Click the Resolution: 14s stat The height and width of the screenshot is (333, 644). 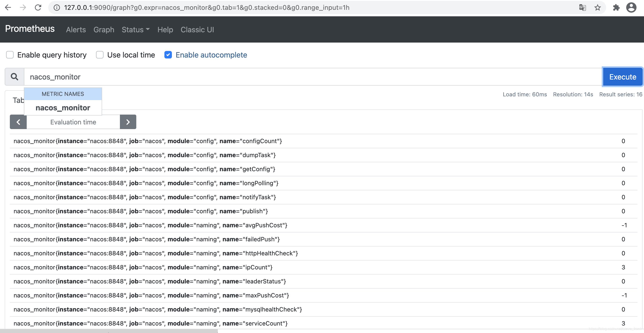tap(573, 94)
